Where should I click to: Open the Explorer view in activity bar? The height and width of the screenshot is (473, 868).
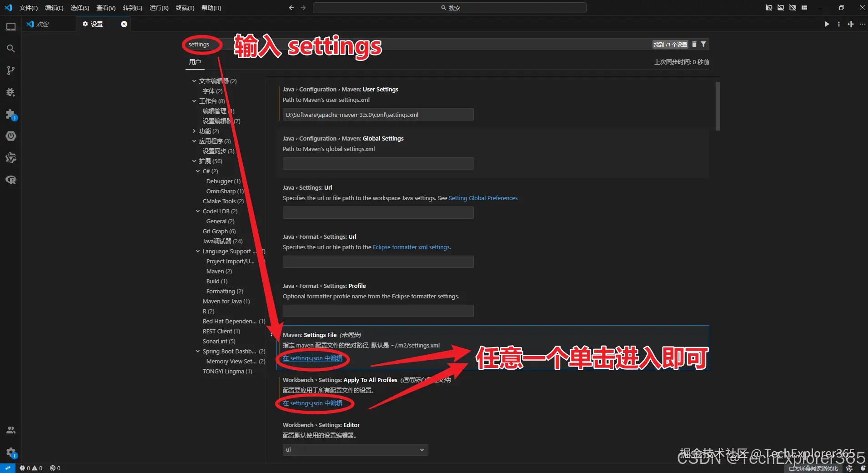coord(11,27)
